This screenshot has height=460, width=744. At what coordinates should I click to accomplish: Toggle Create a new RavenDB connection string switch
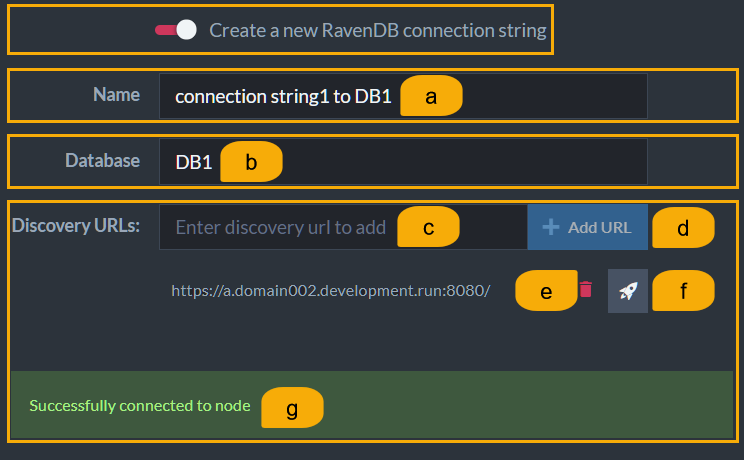click(x=176, y=30)
